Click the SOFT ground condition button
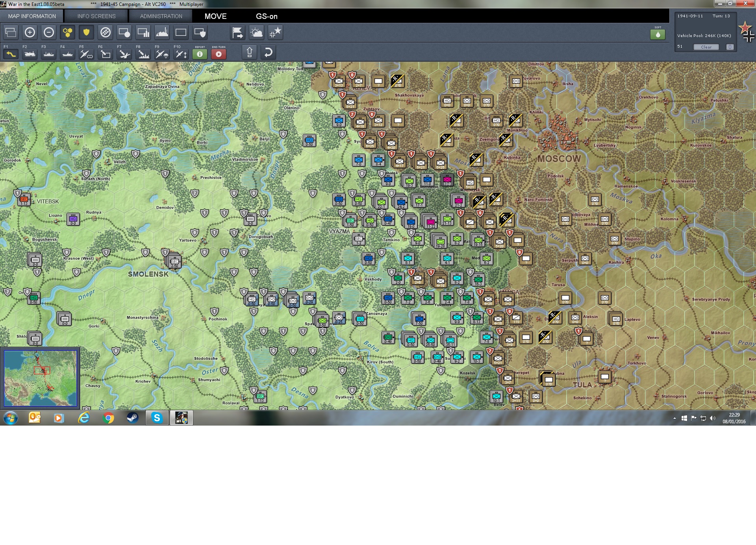 pyautogui.click(x=658, y=34)
